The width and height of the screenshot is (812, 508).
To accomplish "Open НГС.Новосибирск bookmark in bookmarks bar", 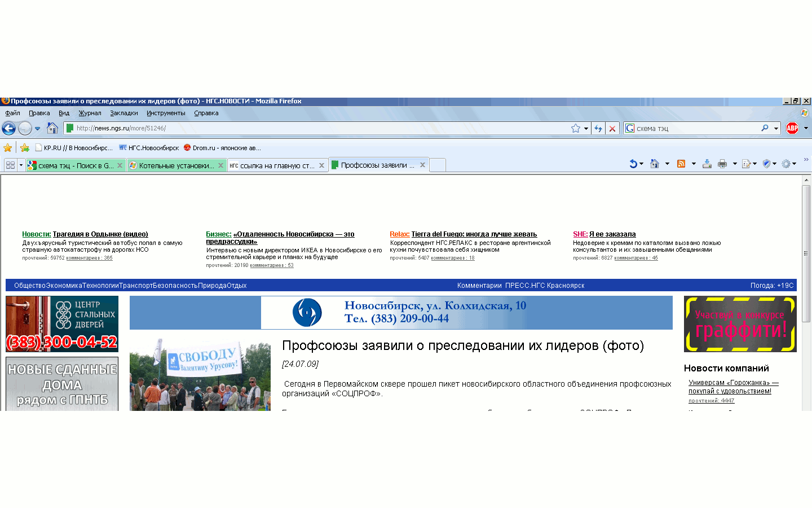I will (x=153, y=148).
